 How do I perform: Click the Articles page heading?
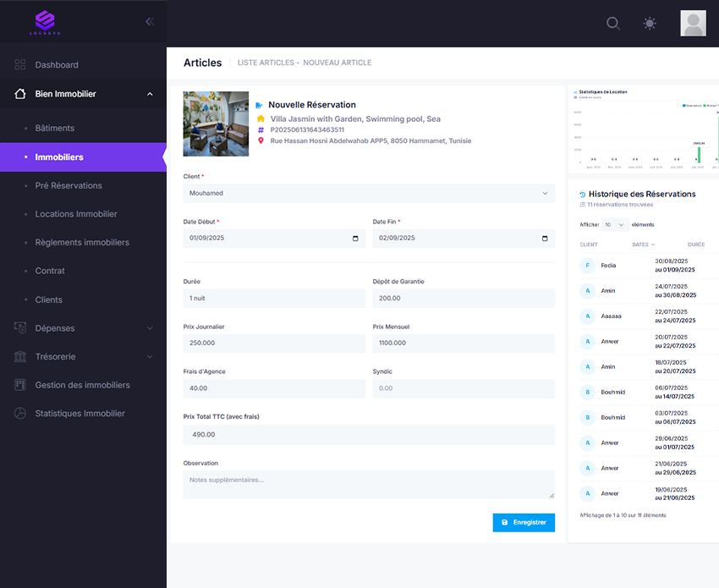click(203, 63)
